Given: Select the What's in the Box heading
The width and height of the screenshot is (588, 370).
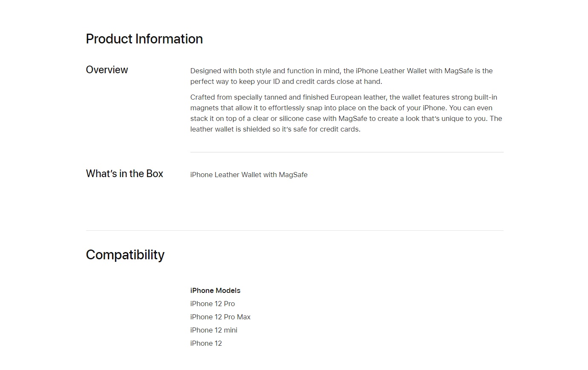Looking at the screenshot, I should point(124,174).
